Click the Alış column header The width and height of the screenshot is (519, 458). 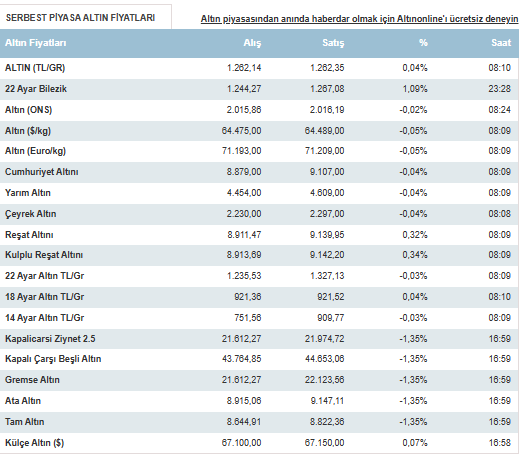point(252,43)
